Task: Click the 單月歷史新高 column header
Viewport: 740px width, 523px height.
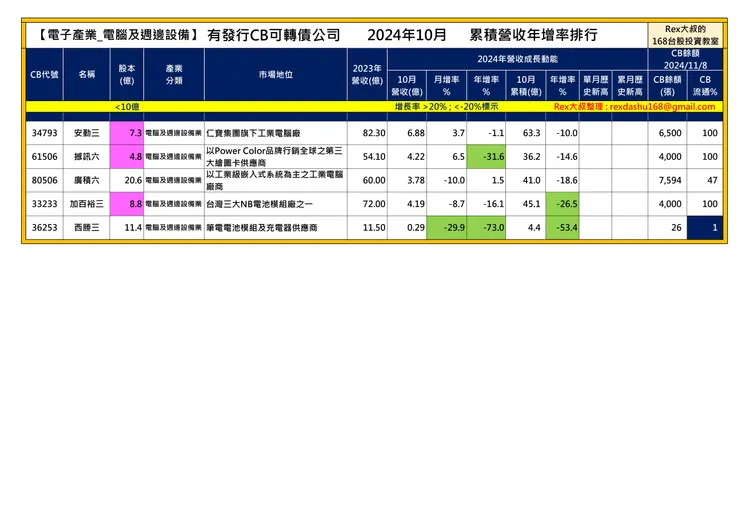Action: (x=595, y=85)
